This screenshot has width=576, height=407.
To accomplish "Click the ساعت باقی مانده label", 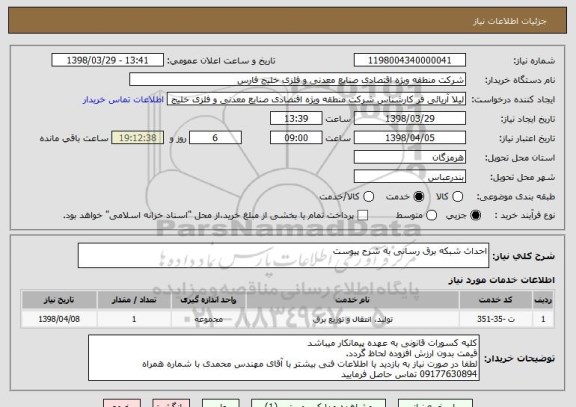I will (x=74, y=138).
